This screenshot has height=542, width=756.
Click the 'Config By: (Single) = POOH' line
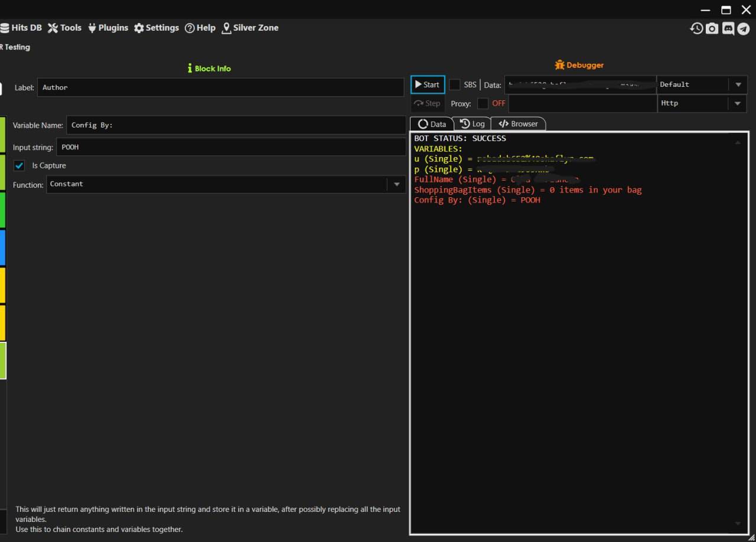(x=477, y=200)
